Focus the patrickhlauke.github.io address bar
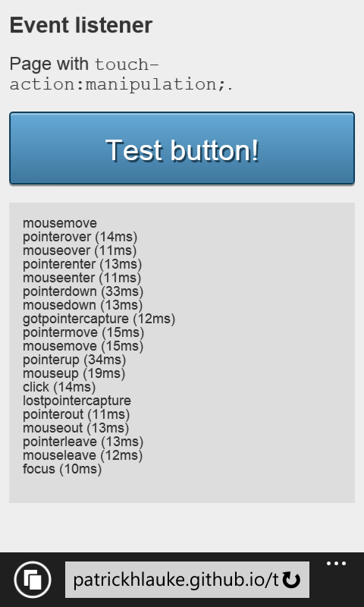The image size is (364, 607). tap(187, 580)
